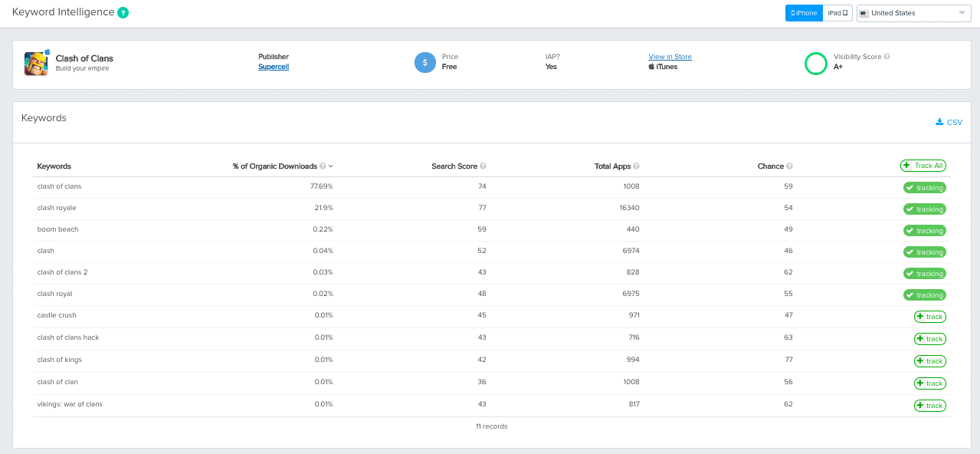The image size is (980, 454).
Task: Download keywords as CSV
Action: click(x=949, y=122)
